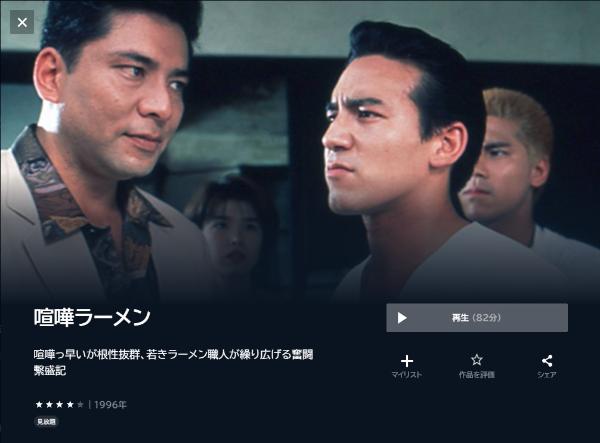
Task: Click the シェア label text
Action: click(x=547, y=375)
